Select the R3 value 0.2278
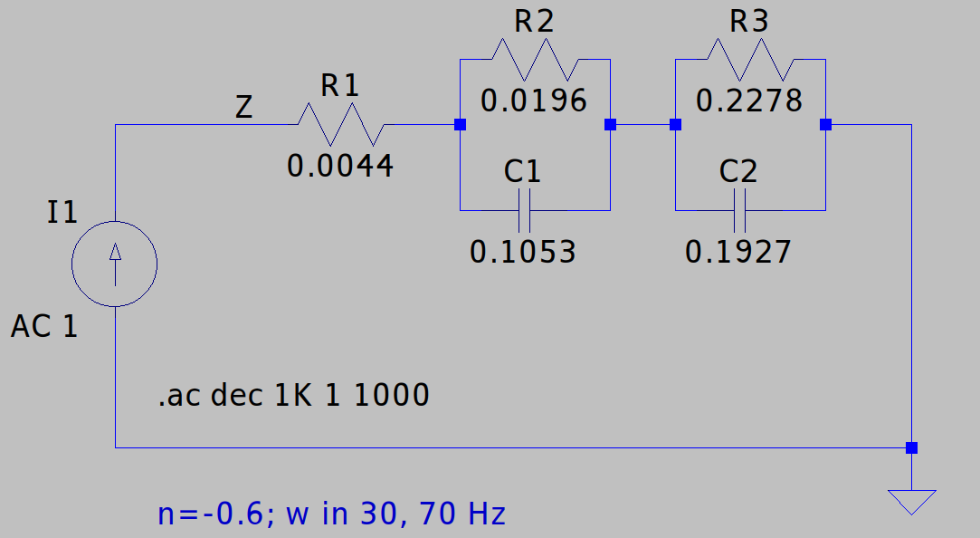Image resolution: width=980 pixels, height=538 pixels. 749,101
